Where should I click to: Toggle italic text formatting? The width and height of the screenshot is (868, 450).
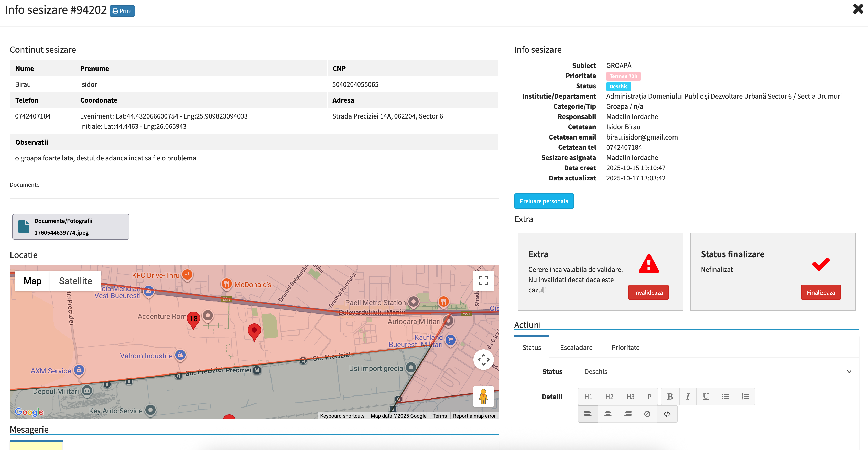(687, 397)
